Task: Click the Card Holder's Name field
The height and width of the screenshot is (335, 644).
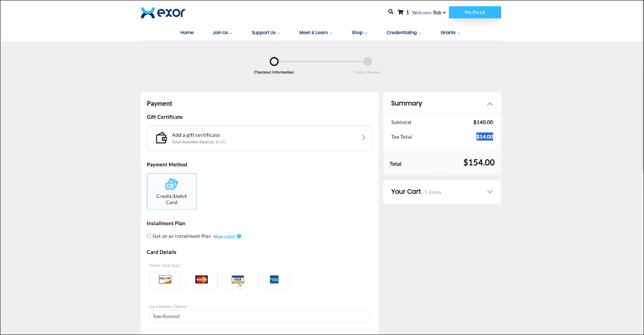Action: click(259, 317)
